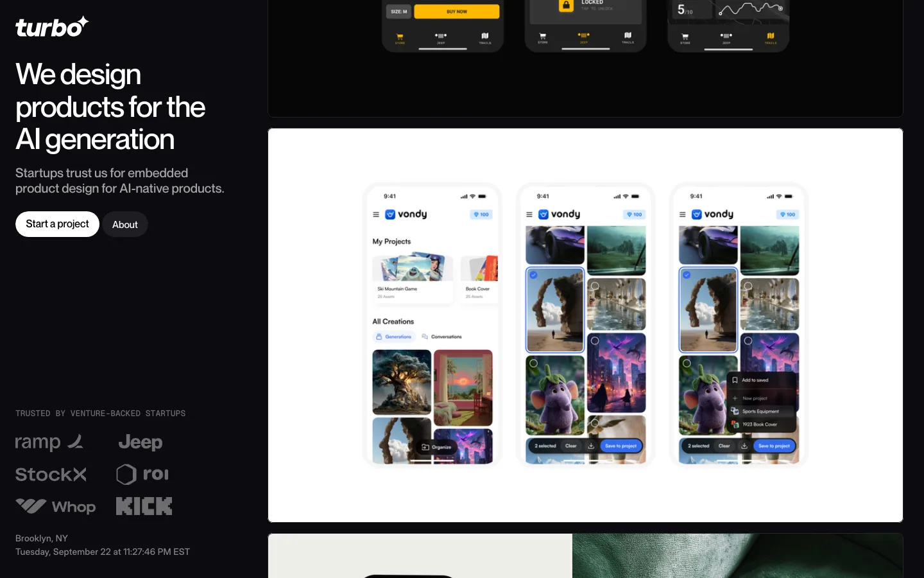Screen dimensions: 924x578
Task: Click the KICK client logo
Action: [144, 506]
